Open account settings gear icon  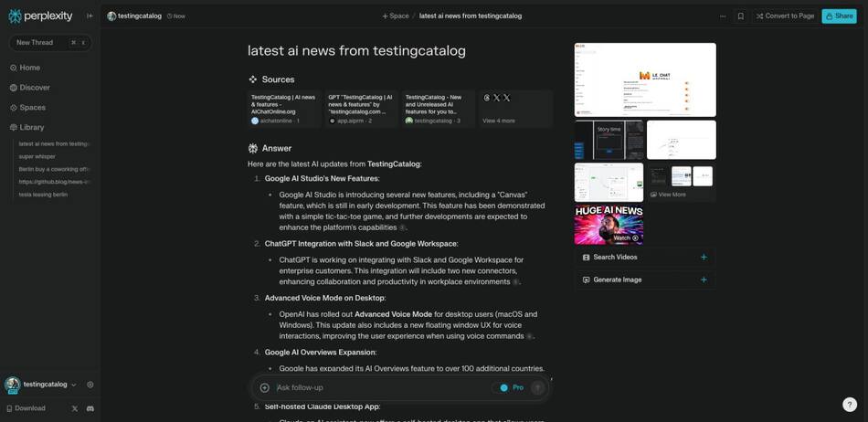coord(90,385)
